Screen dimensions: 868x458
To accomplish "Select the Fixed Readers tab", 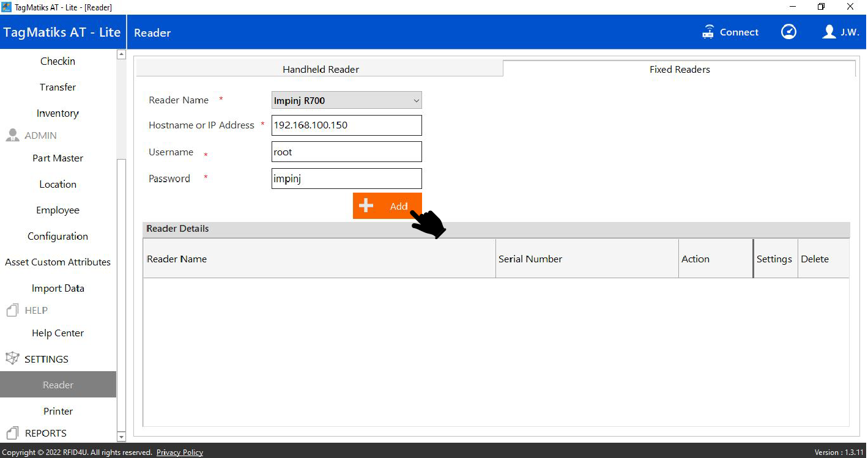I will coord(679,69).
